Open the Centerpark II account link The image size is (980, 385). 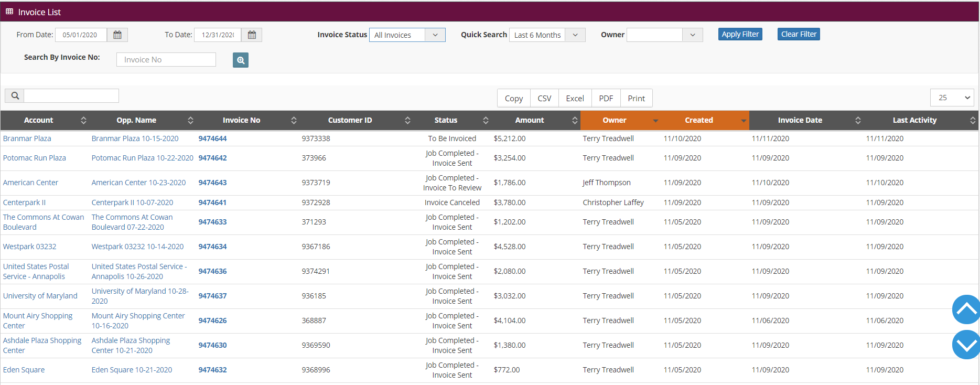24,202
